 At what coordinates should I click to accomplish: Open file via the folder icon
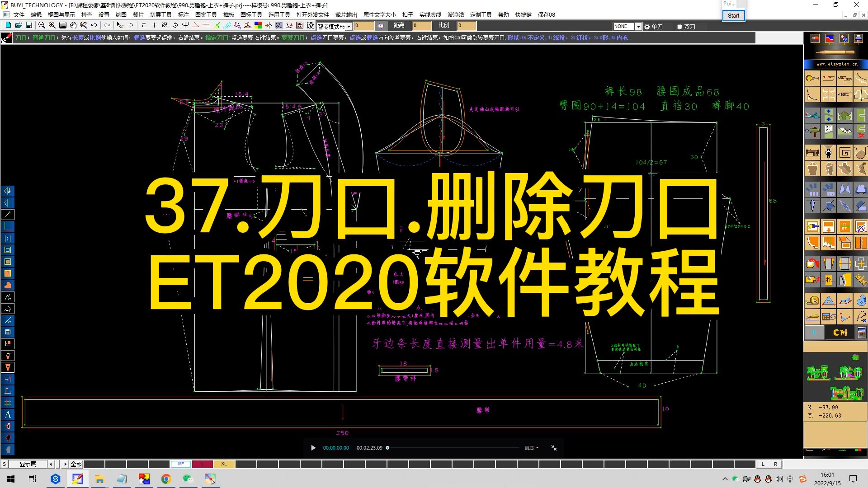click(x=19, y=25)
